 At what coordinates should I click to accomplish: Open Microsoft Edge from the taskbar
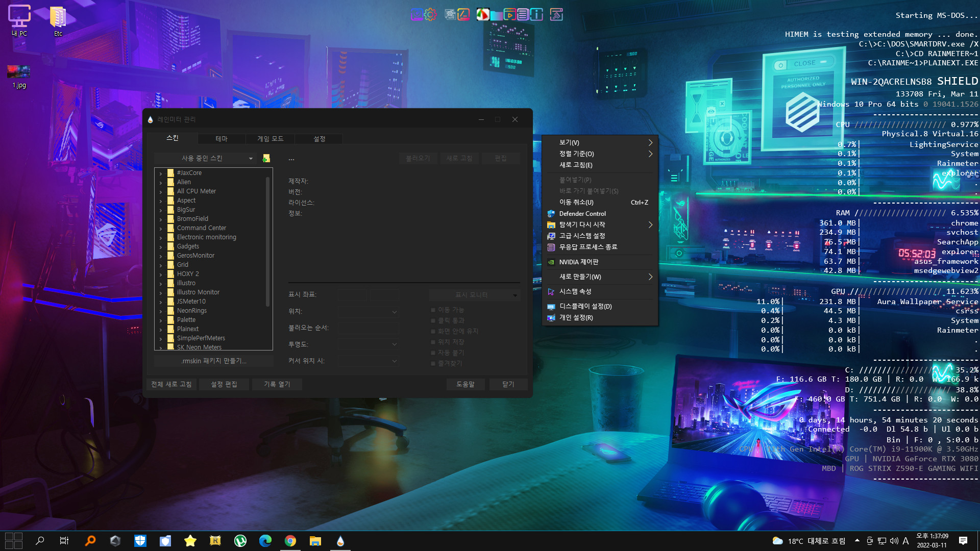pos(265,541)
